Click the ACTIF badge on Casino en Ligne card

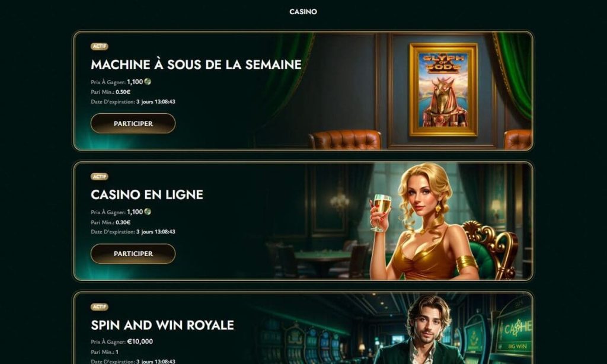pos(100,177)
